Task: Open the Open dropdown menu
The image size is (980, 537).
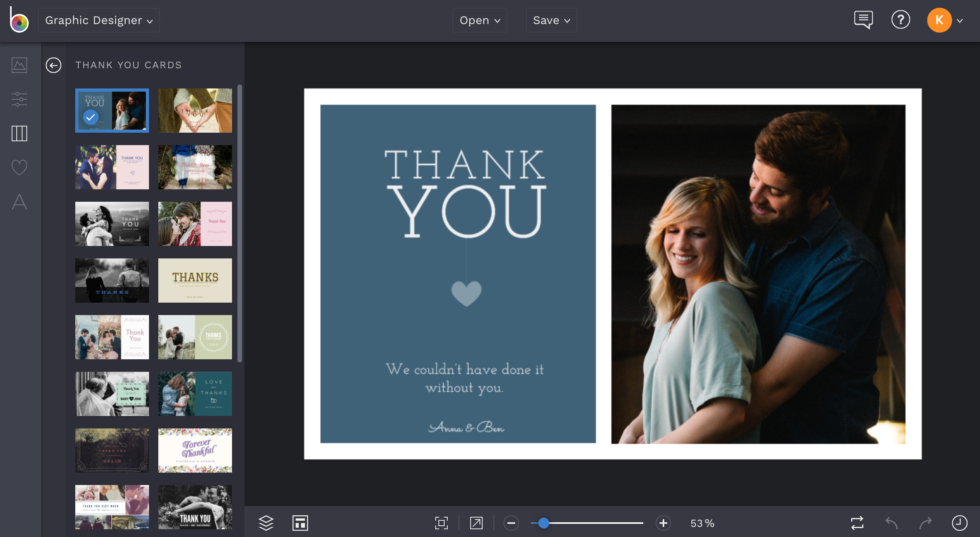Action: tap(480, 20)
